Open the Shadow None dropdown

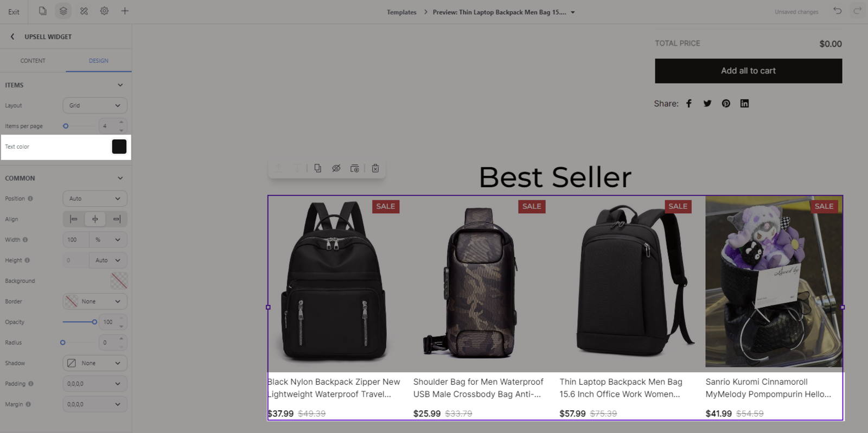coord(95,363)
